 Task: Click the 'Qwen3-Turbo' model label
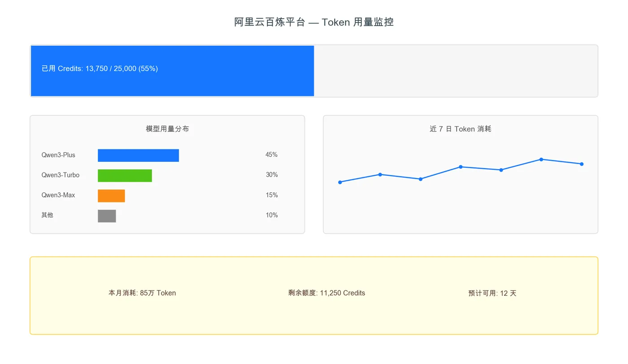pyautogui.click(x=61, y=175)
